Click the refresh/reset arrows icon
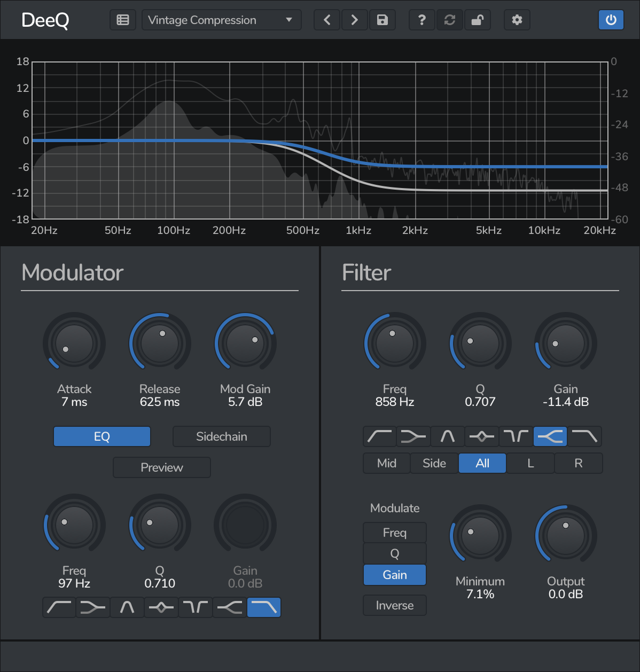This screenshot has width=640, height=672. point(450,20)
